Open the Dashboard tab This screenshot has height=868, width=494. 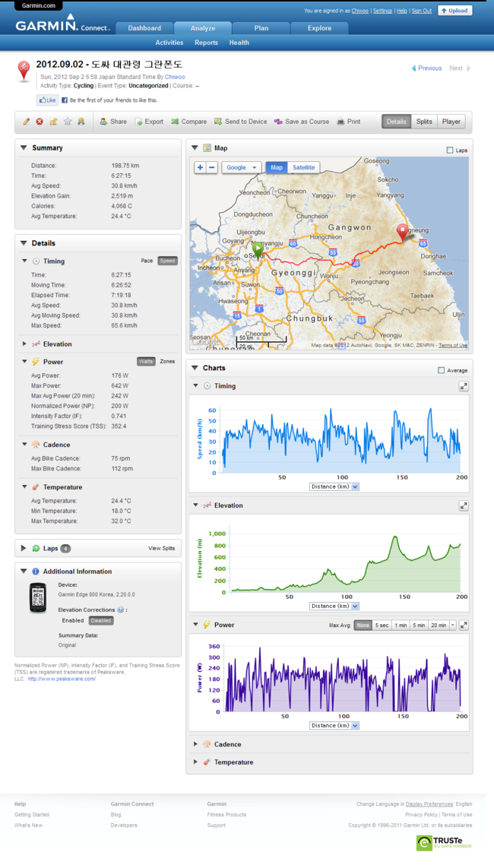coord(144,28)
